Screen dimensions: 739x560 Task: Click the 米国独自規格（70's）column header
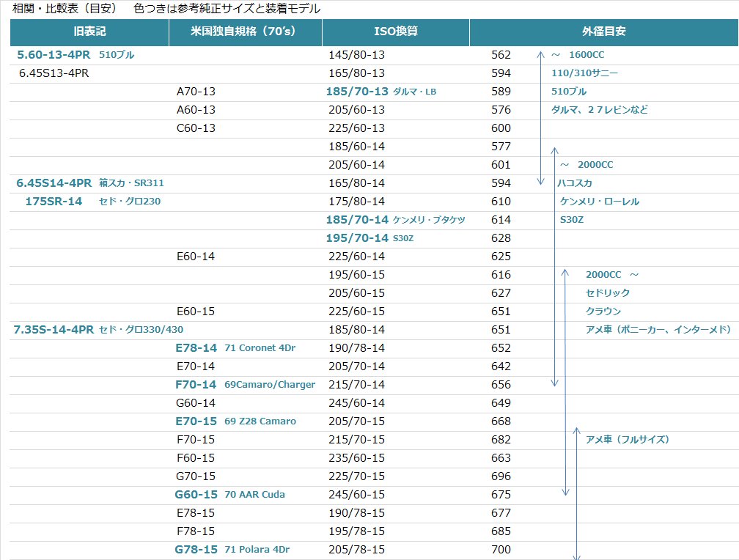(245, 32)
